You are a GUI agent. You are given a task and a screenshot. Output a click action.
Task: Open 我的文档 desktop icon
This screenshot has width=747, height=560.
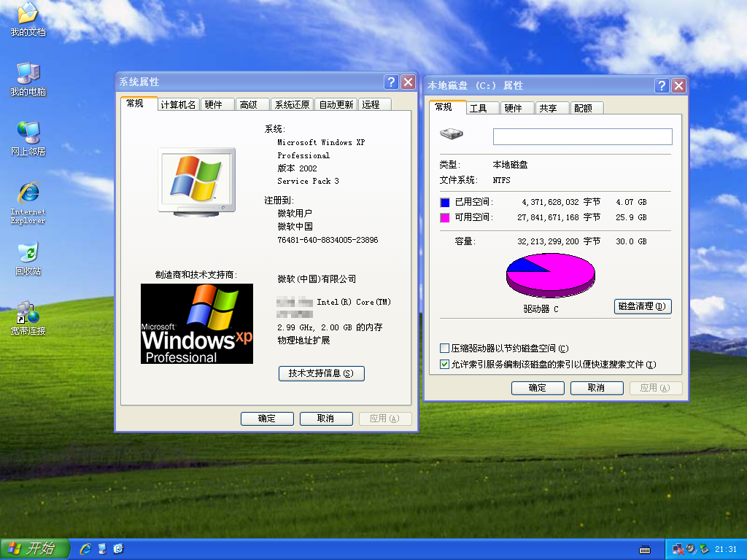click(28, 19)
